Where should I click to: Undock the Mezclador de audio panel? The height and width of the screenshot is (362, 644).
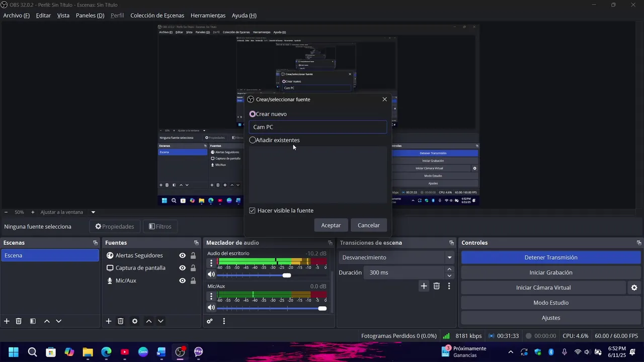330,243
